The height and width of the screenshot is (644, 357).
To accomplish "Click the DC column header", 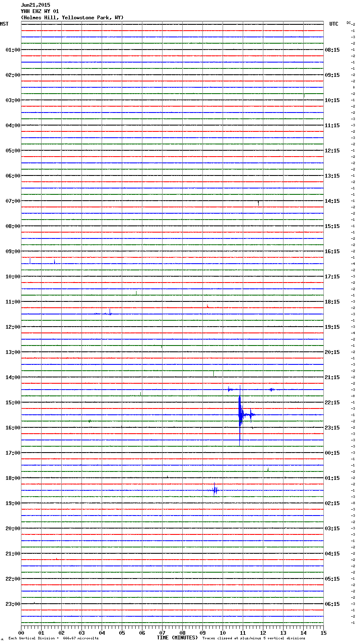I will 349,23.
